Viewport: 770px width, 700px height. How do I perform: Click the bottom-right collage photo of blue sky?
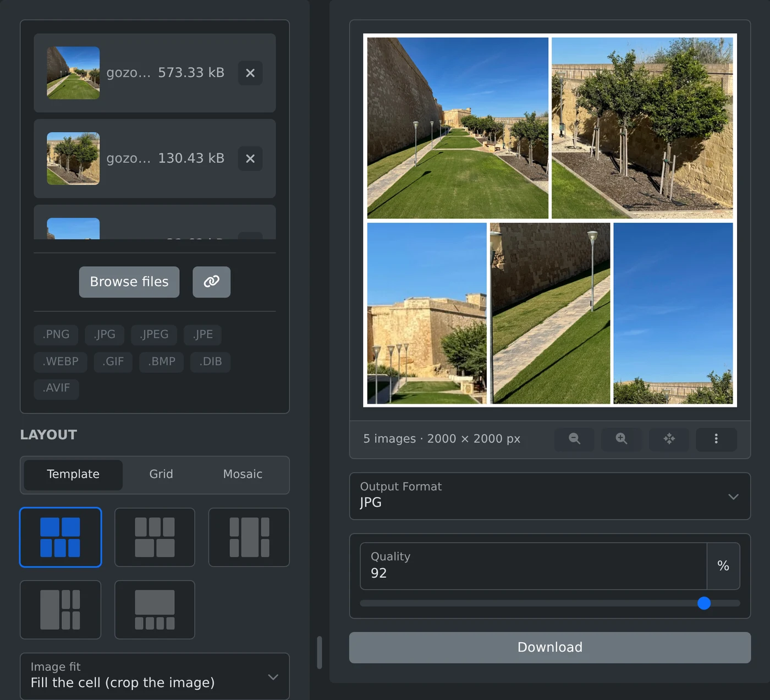[x=673, y=313]
